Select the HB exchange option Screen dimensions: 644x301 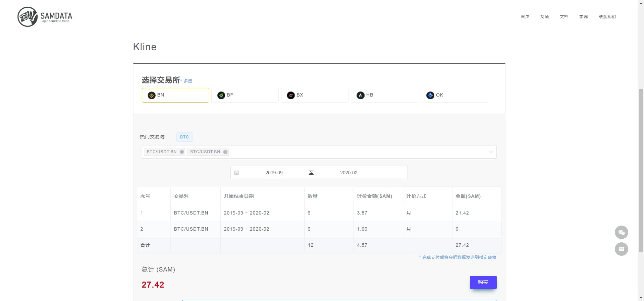385,95
